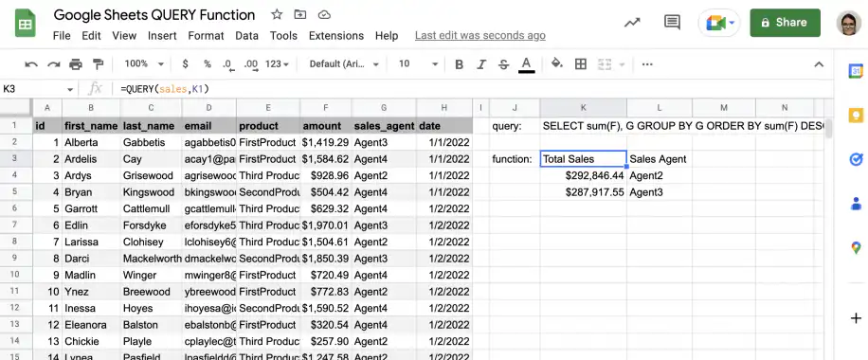Undo the last action

[x=31, y=64]
